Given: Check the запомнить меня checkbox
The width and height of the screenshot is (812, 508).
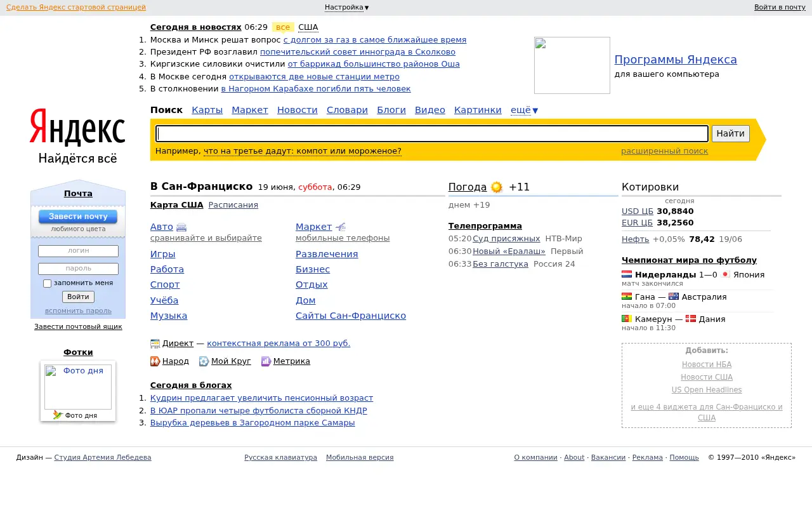Looking at the screenshot, I should [x=47, y=283].
